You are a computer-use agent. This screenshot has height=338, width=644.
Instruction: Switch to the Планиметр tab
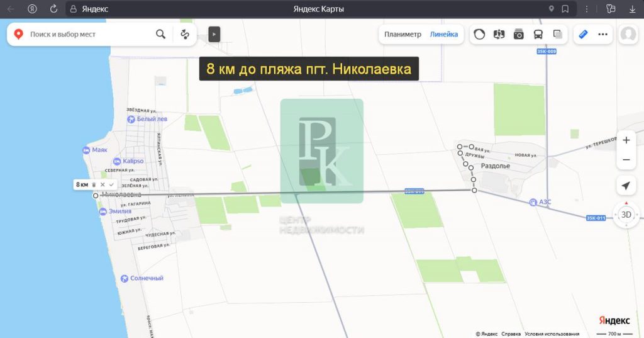402,34
